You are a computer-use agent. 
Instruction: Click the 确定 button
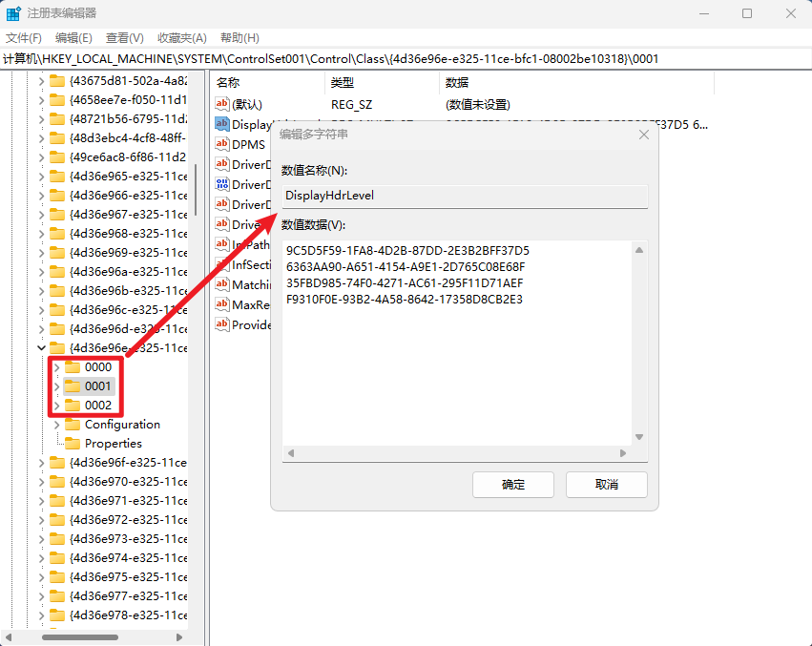pos(513,485)
